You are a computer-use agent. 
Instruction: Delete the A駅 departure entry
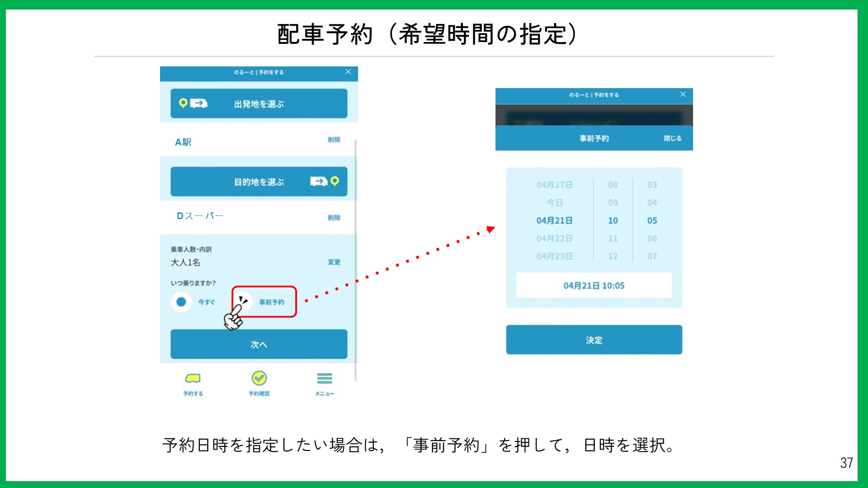click(x=334, y=140)
